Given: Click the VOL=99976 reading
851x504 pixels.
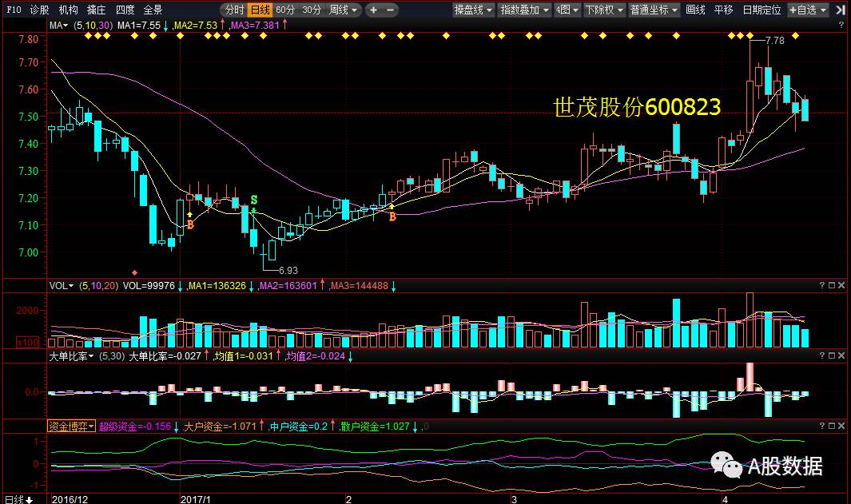Looking at the screenshot, I should pyautogui.click(x=149, y=286).
